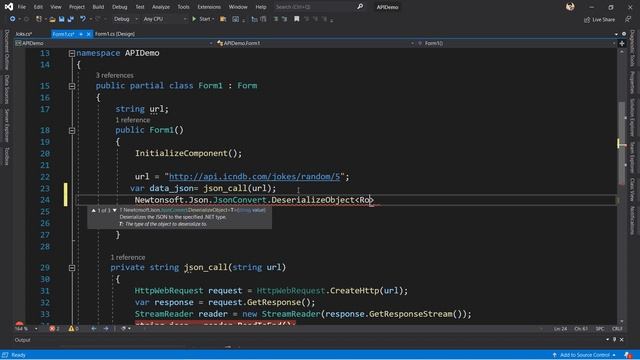Click previous issue arrow in editor footer
The image size is (640, 360).
point(94,329)
